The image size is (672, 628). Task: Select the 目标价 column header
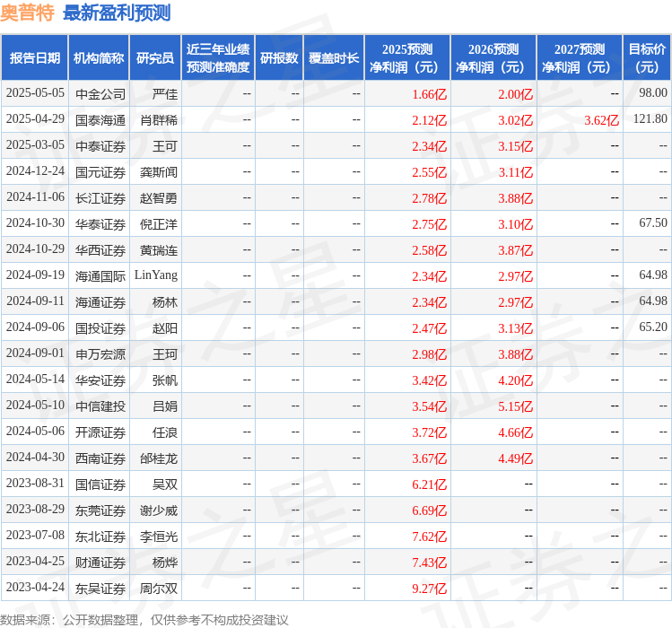tap(647, 58)
